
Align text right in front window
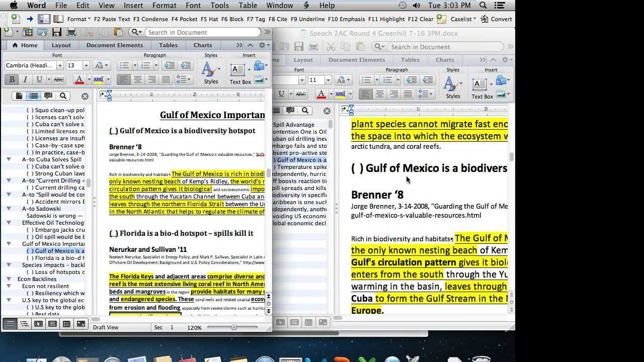[x=151, y=79]
